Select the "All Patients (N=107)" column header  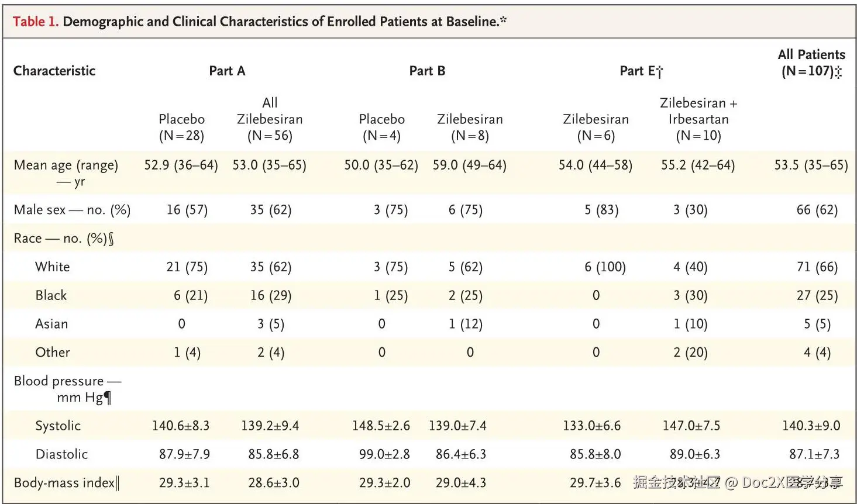[811, 63]
